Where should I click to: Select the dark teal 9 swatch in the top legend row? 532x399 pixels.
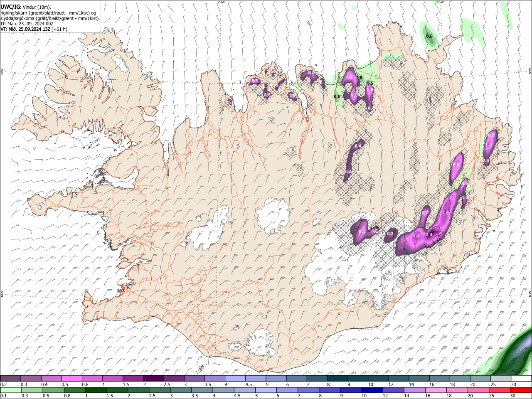pyautogui.click(x=357, y=378)
